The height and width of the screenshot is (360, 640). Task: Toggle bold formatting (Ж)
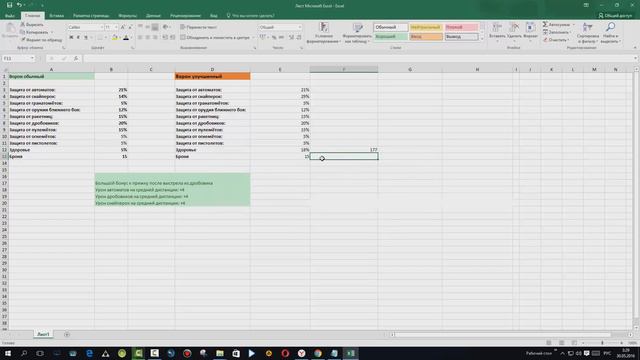pyautogui.click(x=71, y=38)
